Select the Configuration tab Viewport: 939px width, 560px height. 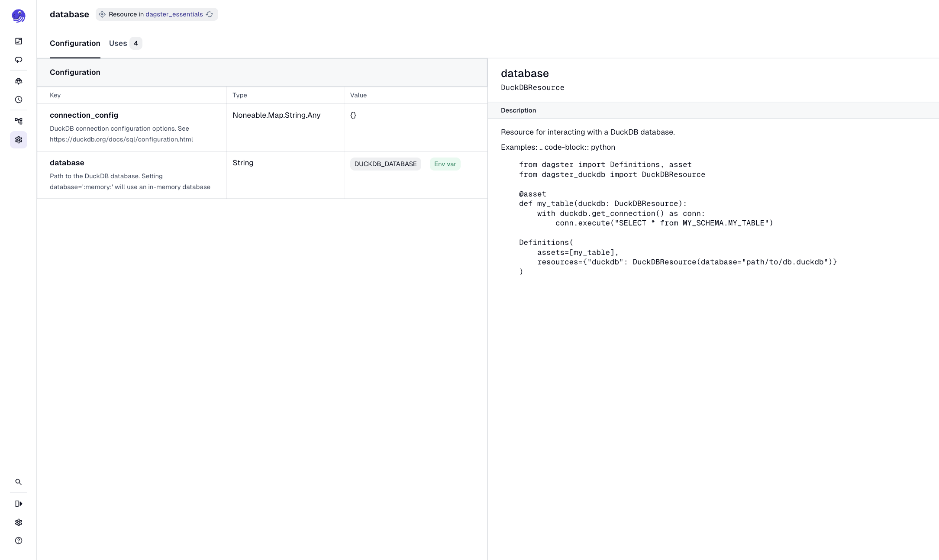coord(75,43)
